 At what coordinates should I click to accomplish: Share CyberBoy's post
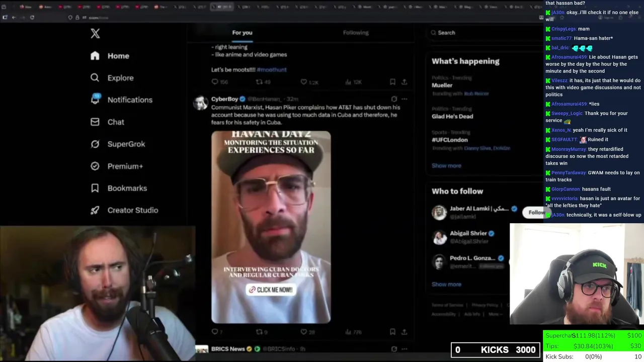point(404,332)
